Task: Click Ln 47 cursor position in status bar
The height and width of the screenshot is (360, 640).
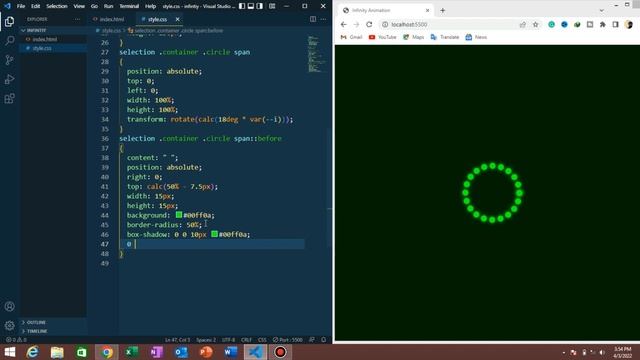Action: pyautogui.click(x=177, y=340)
